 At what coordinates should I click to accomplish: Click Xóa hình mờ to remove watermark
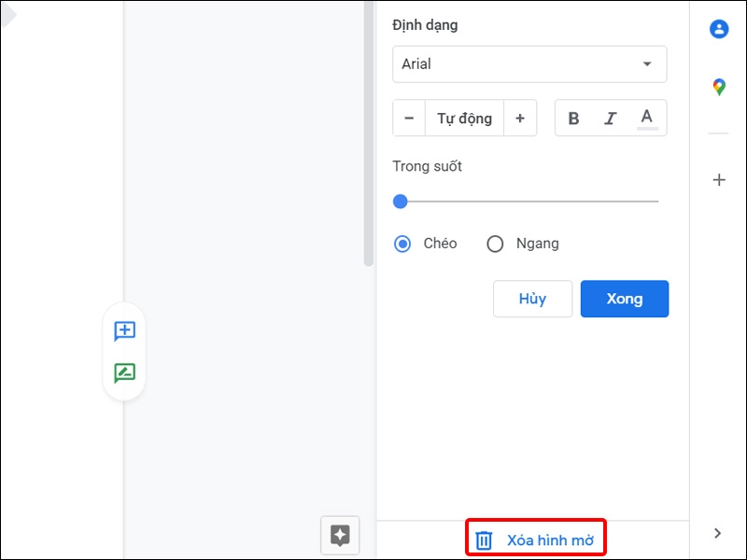(535, 540)
